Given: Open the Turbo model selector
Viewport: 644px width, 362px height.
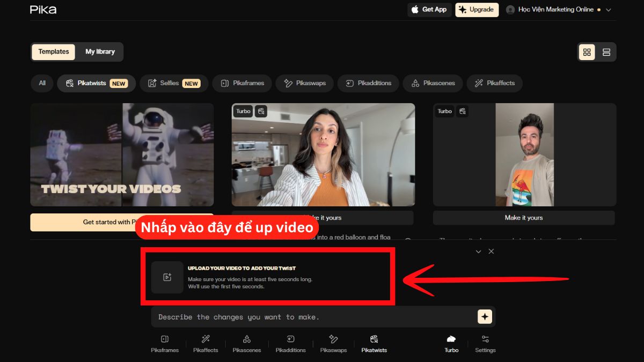Looking at the screenshot, I should point(451,344).
